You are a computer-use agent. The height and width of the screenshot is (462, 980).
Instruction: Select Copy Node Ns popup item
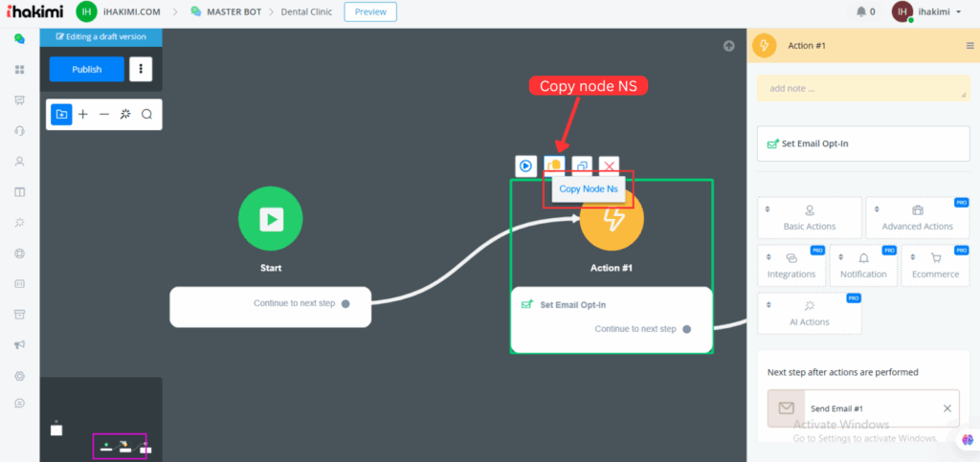(588, 189)
